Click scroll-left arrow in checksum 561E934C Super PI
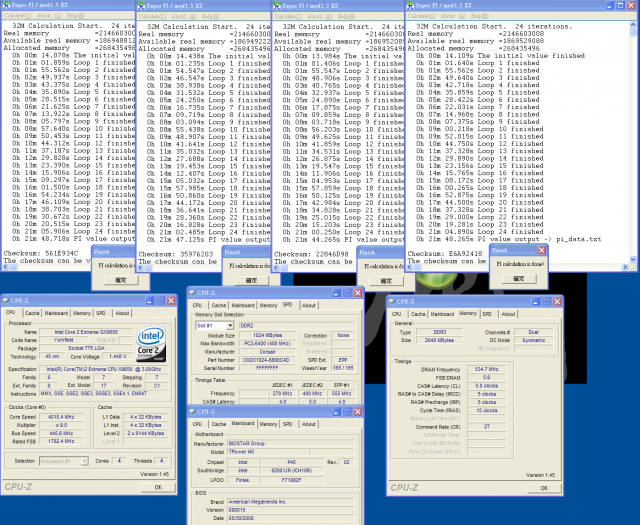The image size is (640, 525). pos(5,267)
